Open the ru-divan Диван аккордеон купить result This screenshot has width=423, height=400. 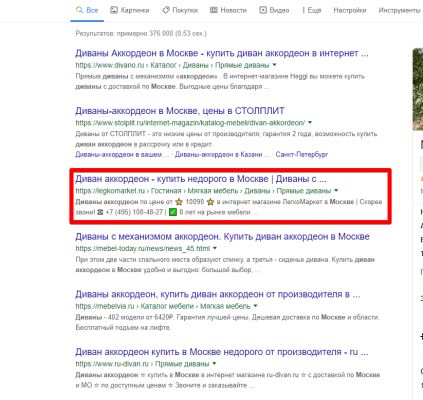point(222,352)
